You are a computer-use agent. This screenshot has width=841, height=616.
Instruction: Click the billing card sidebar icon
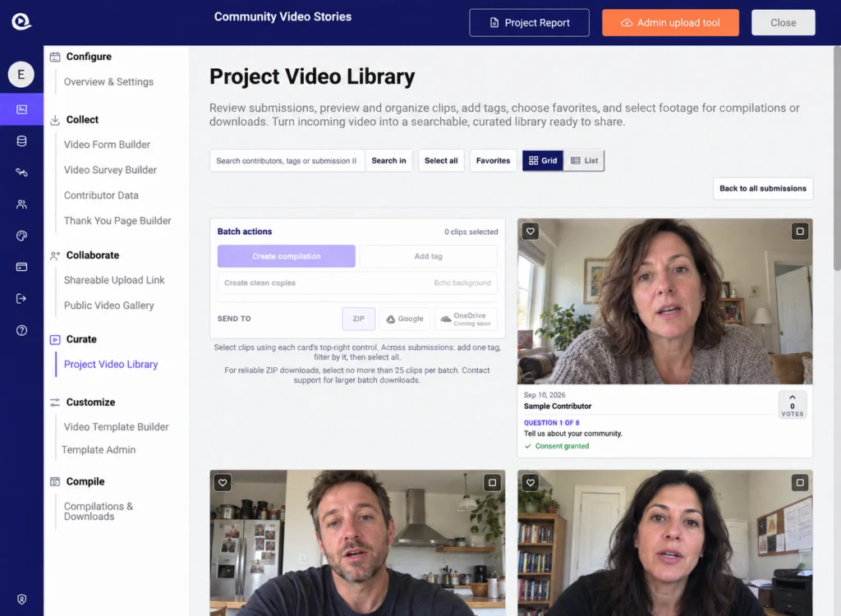(21, 267)
